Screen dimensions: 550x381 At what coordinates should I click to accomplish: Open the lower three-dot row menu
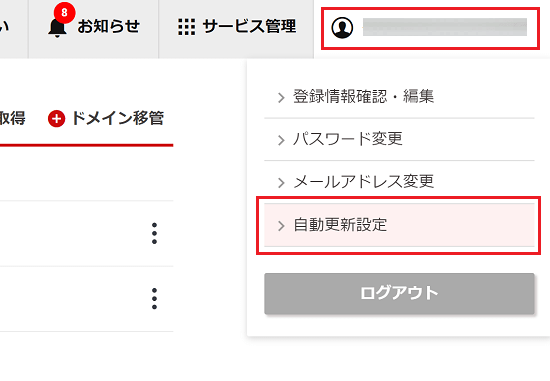(x=154, y=299)
